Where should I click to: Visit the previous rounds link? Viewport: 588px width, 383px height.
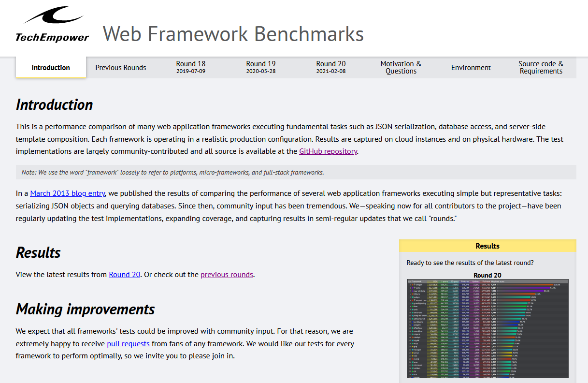click(227, 275)
